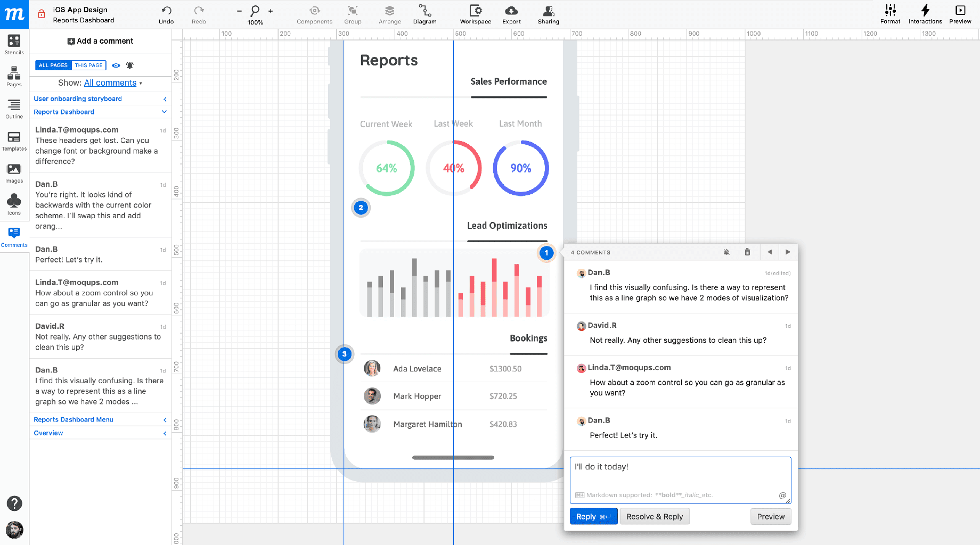Open the Diagram tool
Screen dimensions: 980x545
424,14
